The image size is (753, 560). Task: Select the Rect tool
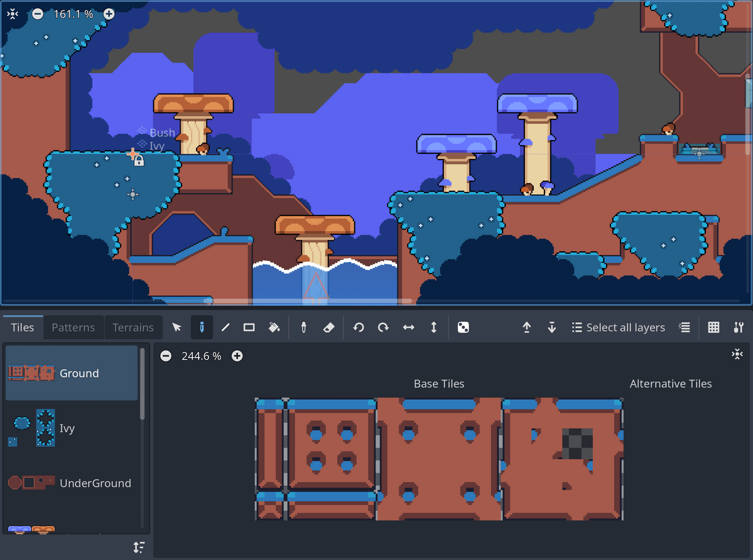coord(249,327)
